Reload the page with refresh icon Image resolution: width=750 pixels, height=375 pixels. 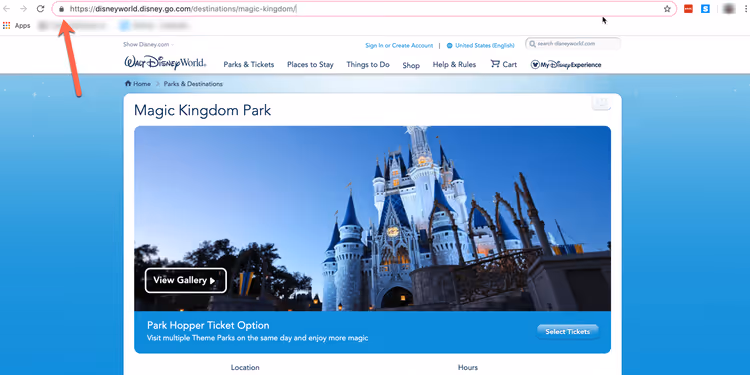point(41,9)
